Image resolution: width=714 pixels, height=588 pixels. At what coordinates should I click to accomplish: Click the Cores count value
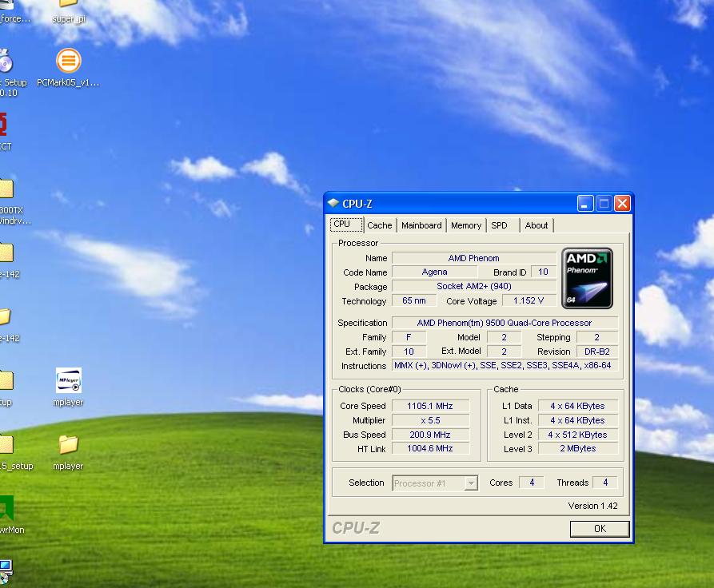532,483
